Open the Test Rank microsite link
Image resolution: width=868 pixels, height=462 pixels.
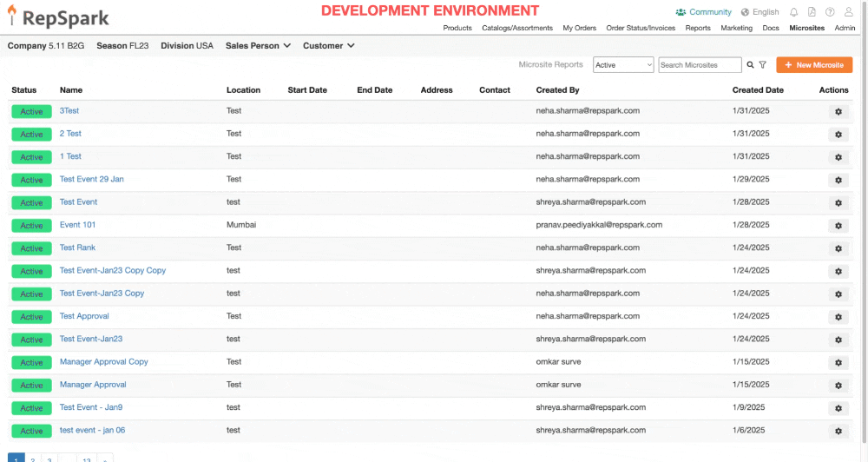[77, 247]
